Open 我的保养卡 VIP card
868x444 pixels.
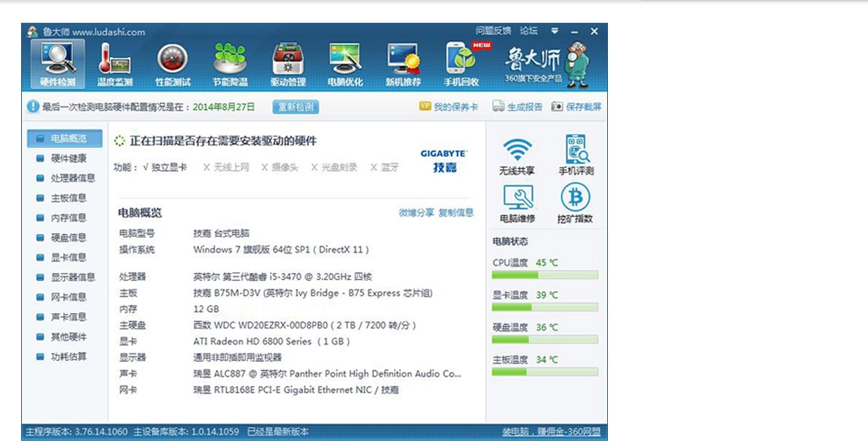449,107
